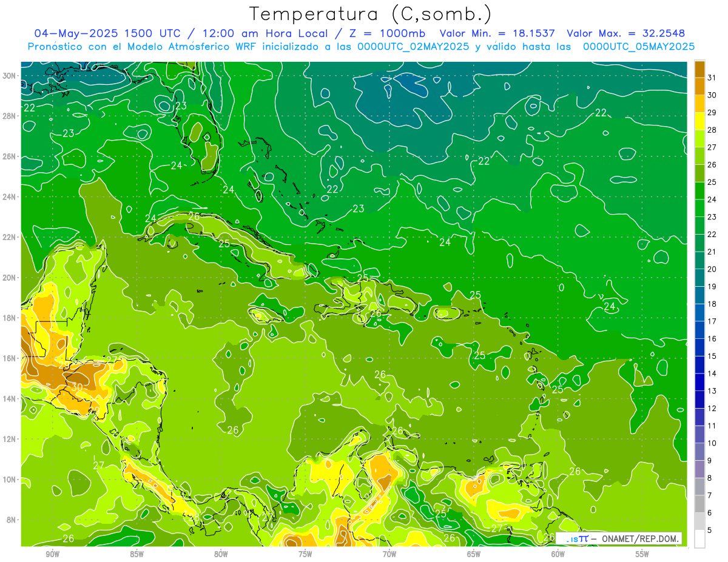This screenshot has width=728, height=562.
Task: Click the 70W longitude axis label
Action: pos(389,554)
